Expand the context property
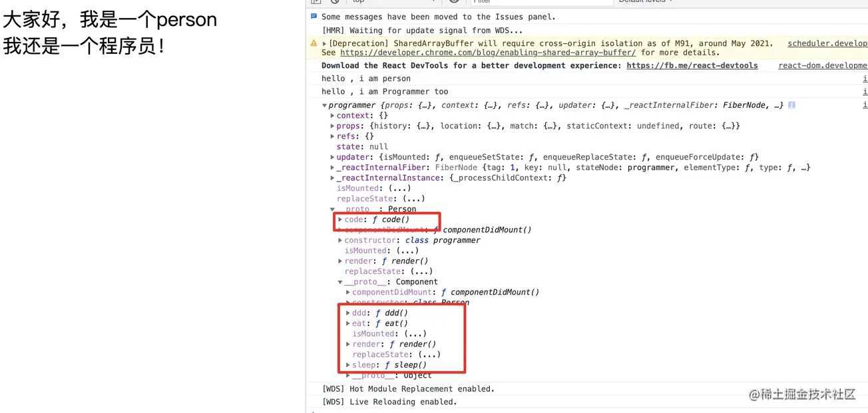Image resolution: width=868 pixels, height=413 pixels. 332,116
